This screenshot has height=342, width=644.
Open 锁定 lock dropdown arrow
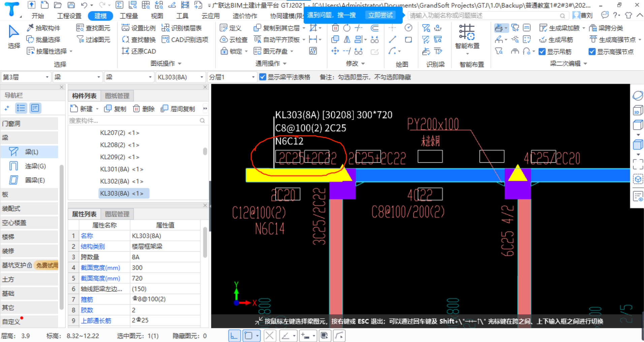246,51
